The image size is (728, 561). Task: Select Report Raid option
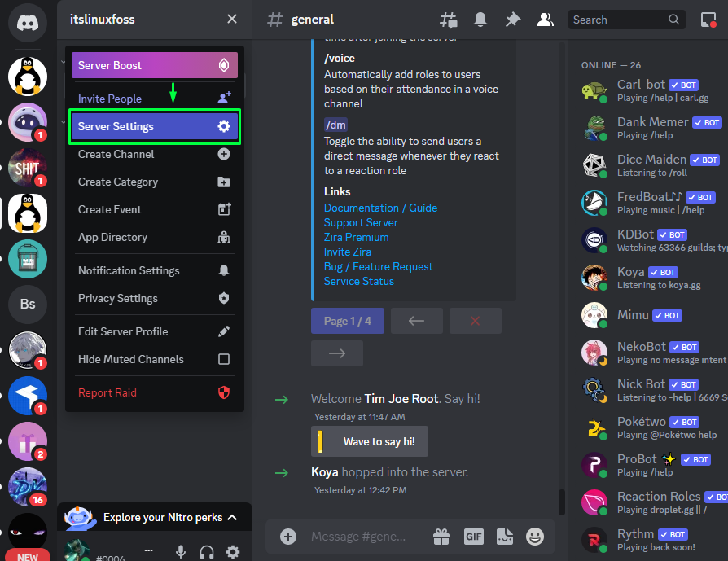[x=155, y=393]
